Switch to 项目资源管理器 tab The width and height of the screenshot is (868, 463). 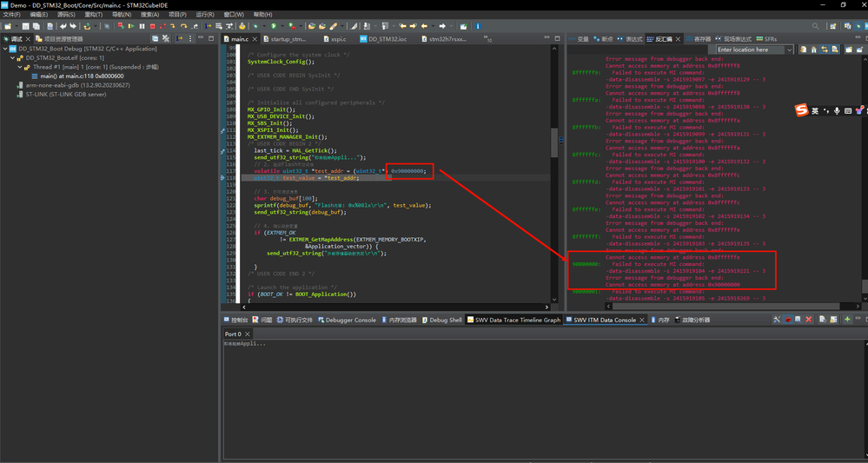tap(59, 39)
